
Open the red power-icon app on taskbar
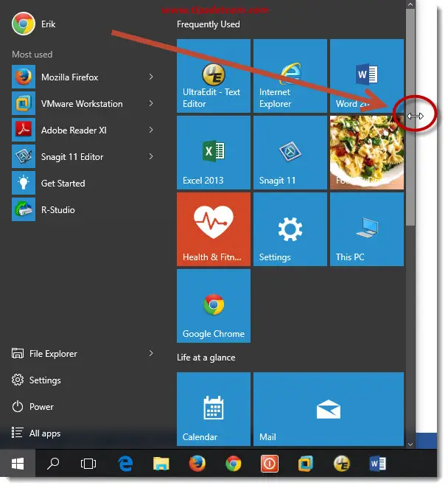coord(270,464)
